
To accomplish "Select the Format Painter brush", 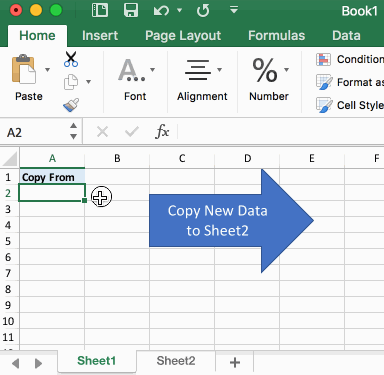I will tap(71, 105).
